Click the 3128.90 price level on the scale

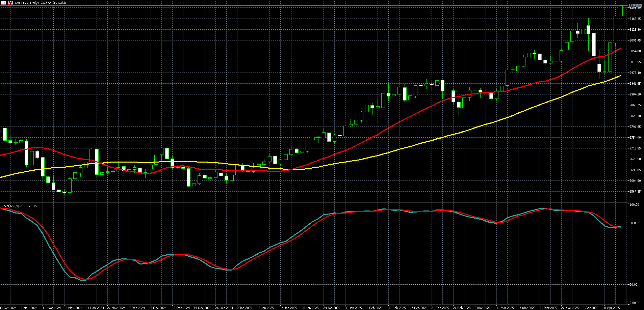pyautogui.click(x=635, y=30)
